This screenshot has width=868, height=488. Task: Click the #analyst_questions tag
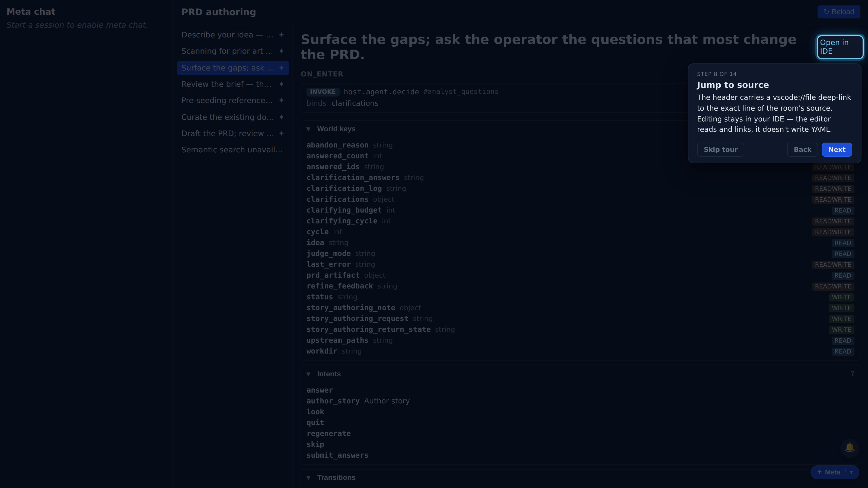point(461,92)
